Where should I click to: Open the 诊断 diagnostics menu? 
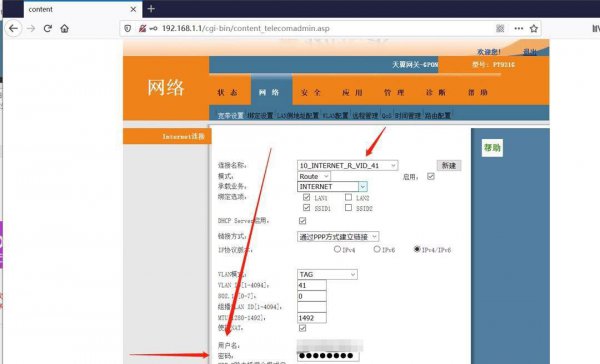[436, 92]
